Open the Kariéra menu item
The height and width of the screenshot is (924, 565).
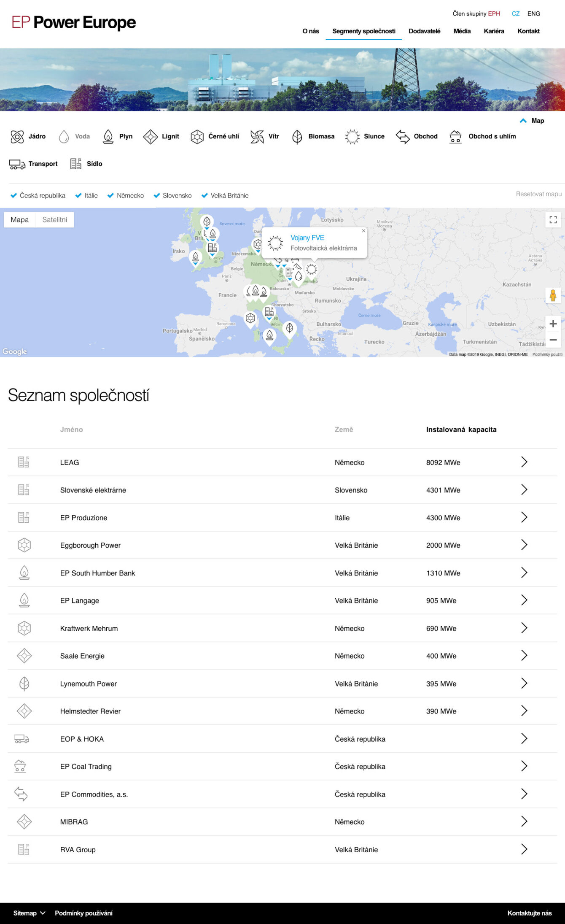pos(494,31)
